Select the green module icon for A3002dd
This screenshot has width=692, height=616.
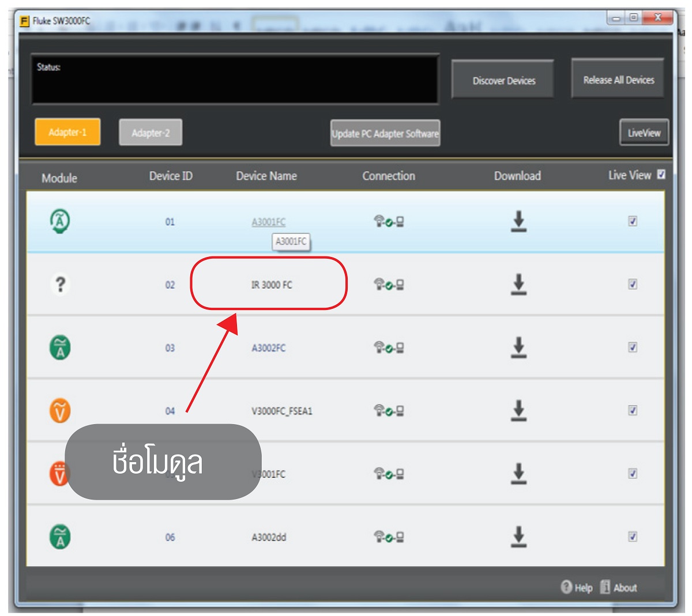(x=60, y=537)
